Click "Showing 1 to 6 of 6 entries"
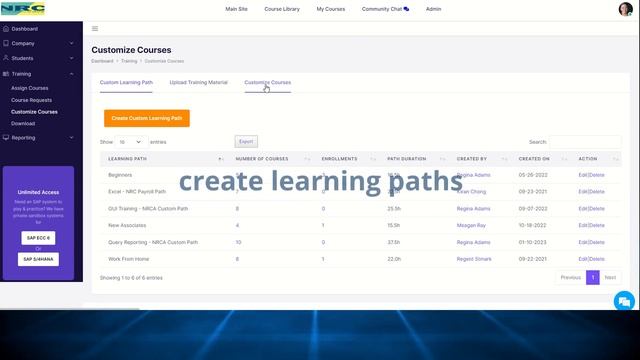Viewport: 640px width, 360px height. (131, 278)
